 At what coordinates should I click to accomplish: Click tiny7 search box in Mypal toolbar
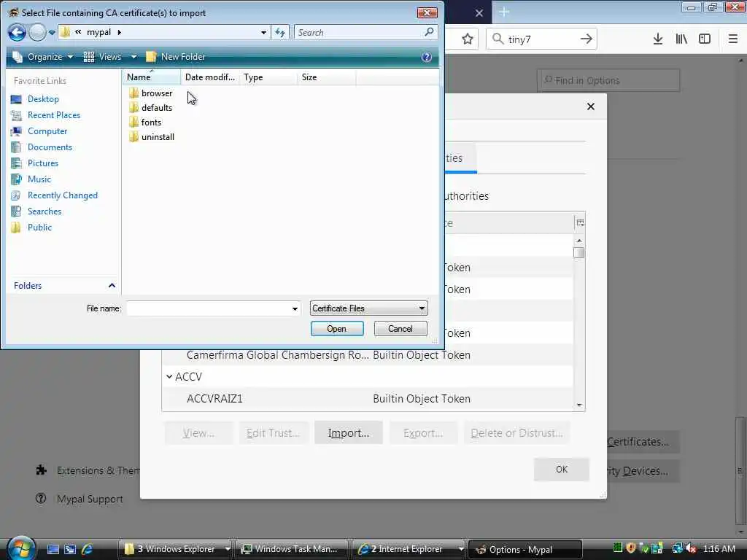(541, 39)
